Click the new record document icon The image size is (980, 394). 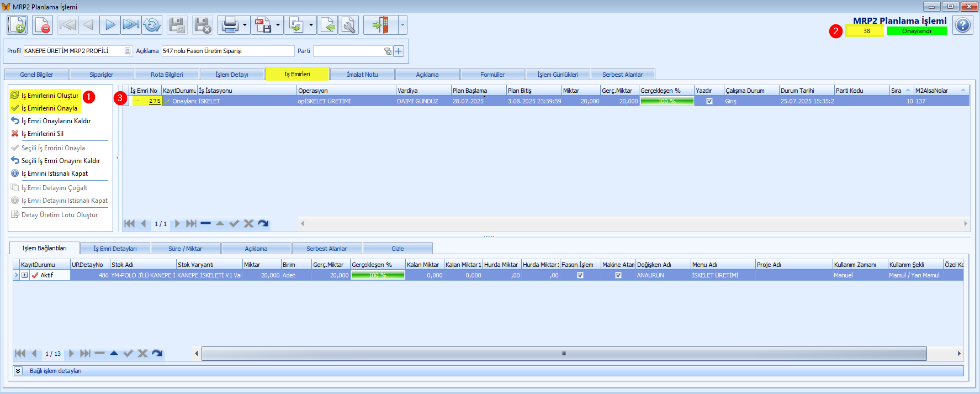point(17,25)
